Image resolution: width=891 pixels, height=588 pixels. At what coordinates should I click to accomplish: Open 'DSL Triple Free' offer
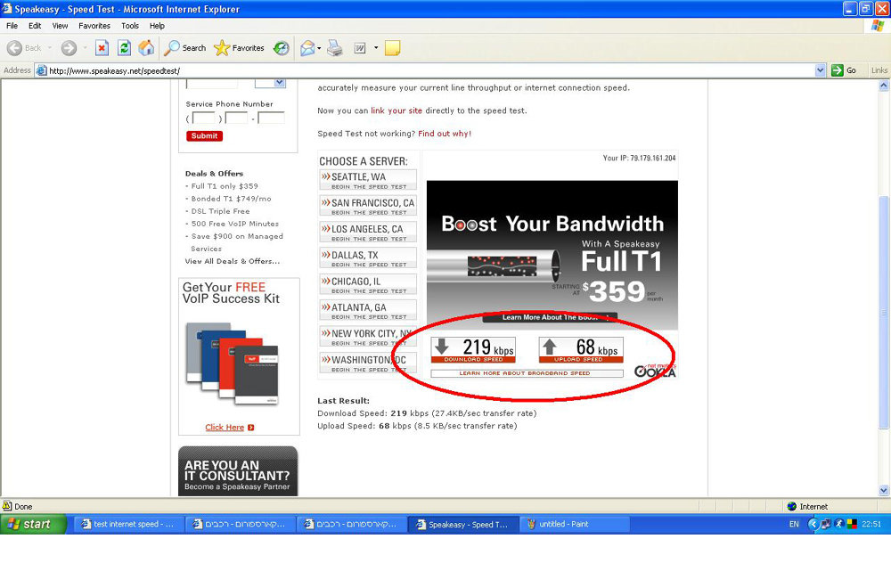click(x=220, y=211)
